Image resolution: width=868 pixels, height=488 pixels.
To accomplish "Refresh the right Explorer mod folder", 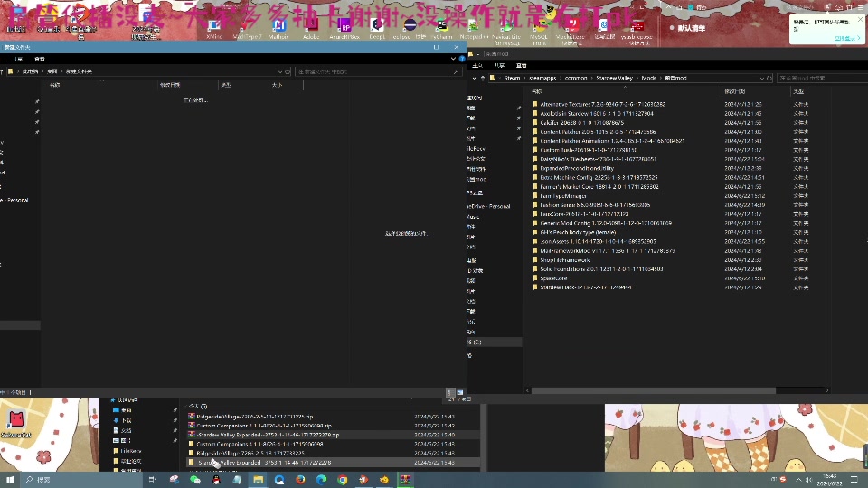I will [769, 78].
